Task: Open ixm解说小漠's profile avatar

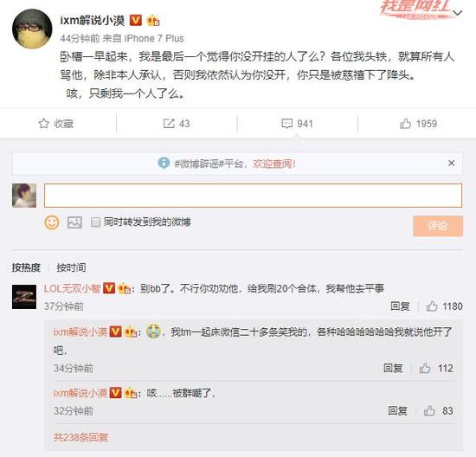Action: tap(32, 29)
